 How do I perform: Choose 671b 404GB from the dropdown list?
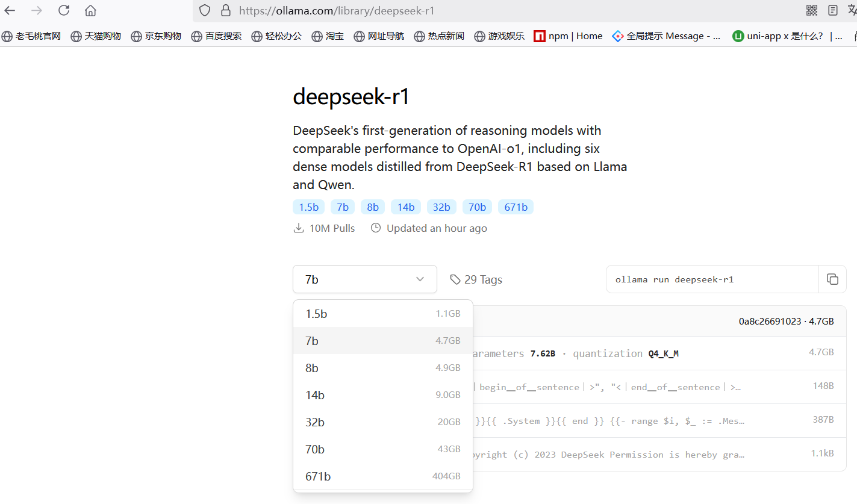pyautogui.click(x=383, y=476)
